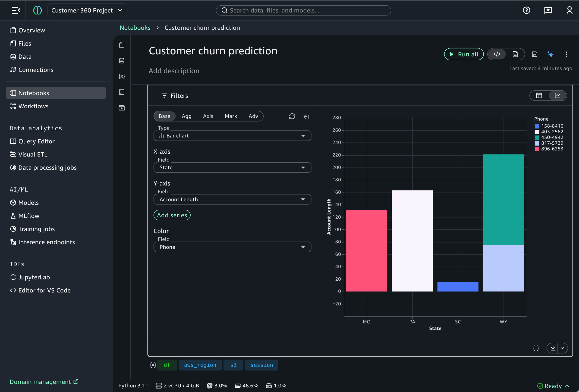
Task: Switch the visualization to table view
Action: (539, 95)
